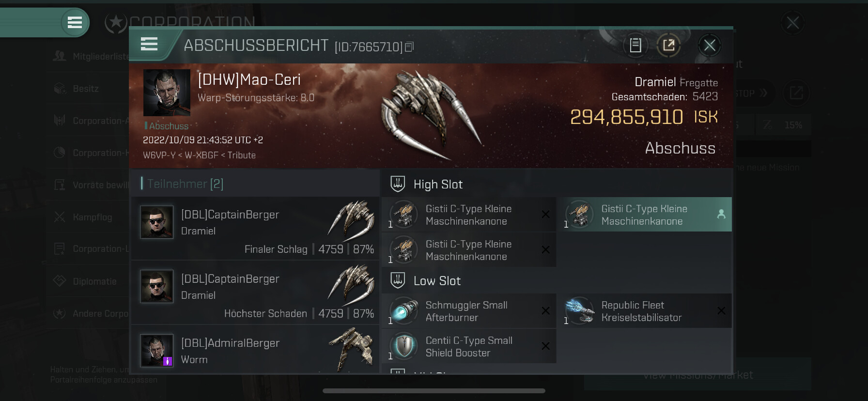Copy the kill report ID

pyautogui.click(x=409, y=47)
